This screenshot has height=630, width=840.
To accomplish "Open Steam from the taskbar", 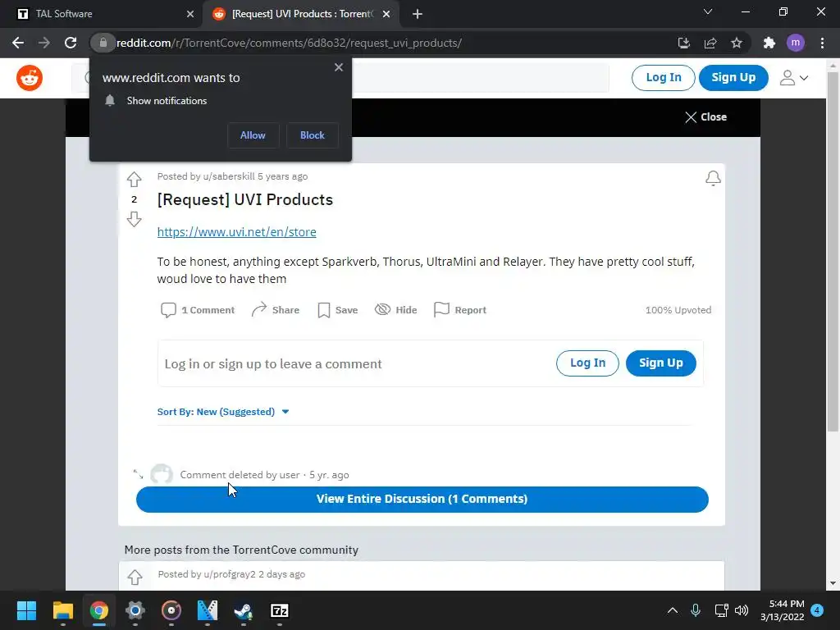I will click(x=243, y=610).
